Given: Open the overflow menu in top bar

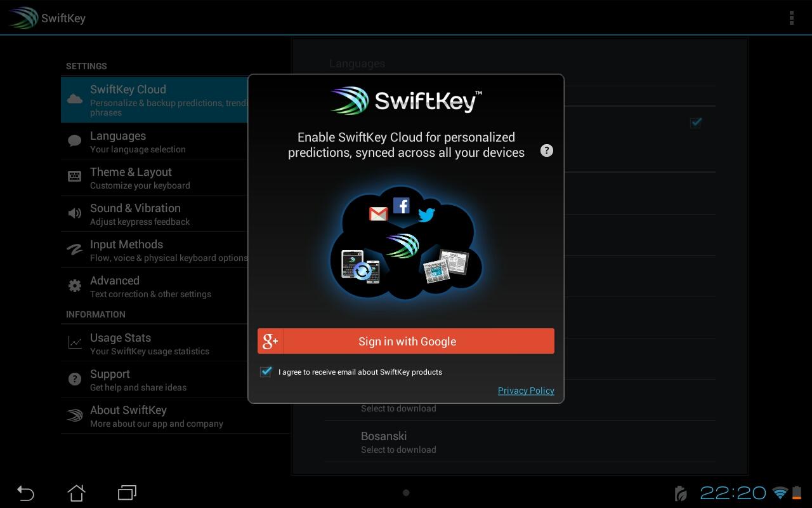Looking at the screenshot, I should pyautogui.click(x=791, y=18).
